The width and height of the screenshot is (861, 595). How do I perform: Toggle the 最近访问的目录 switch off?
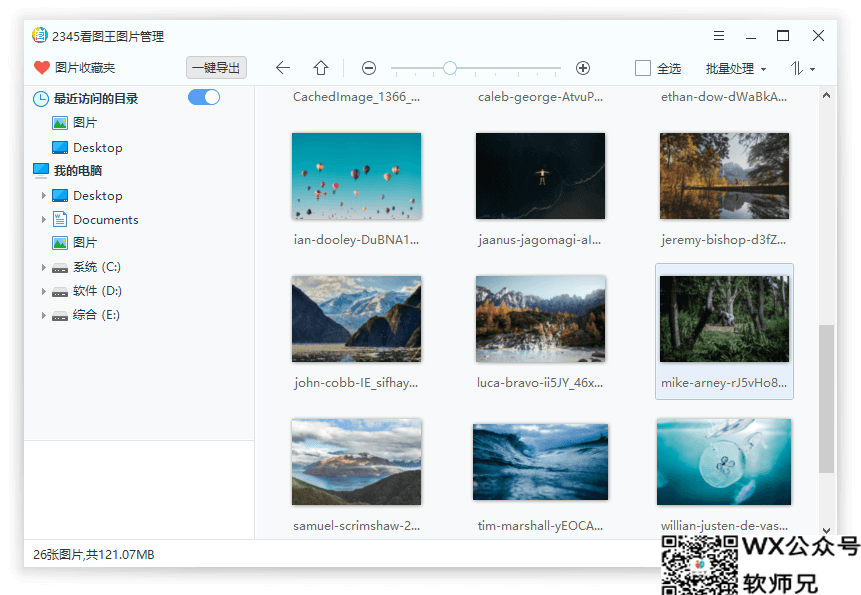(x=204, y=98)
